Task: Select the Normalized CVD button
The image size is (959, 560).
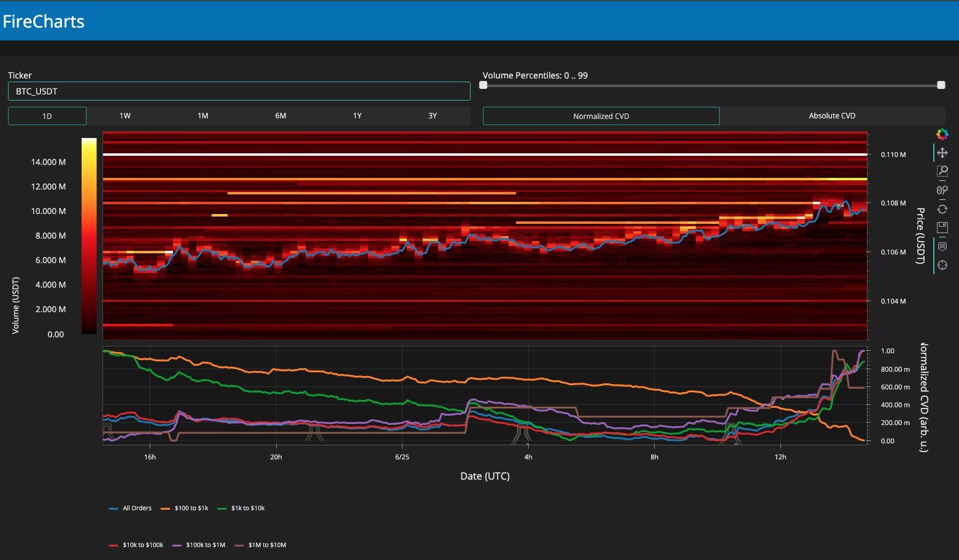Action: click(601, 116)
